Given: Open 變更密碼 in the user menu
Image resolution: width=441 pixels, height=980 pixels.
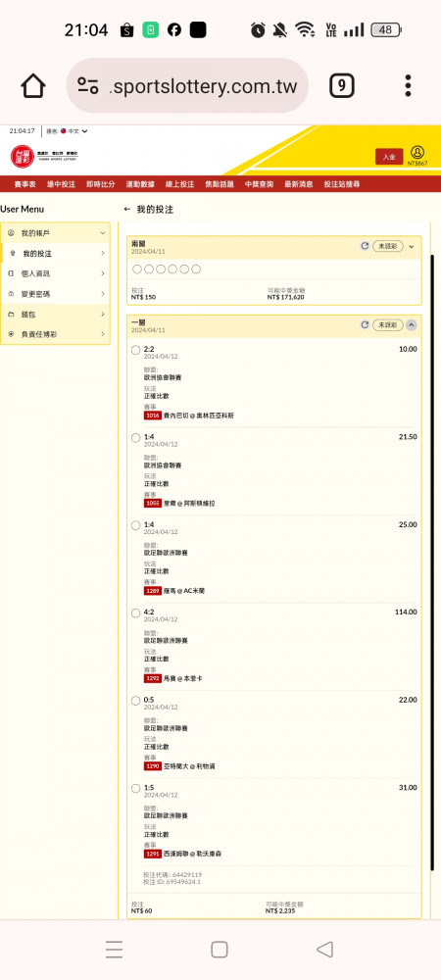Looking at the screenshot, I should pyautogui.click(x=55, y=294).
